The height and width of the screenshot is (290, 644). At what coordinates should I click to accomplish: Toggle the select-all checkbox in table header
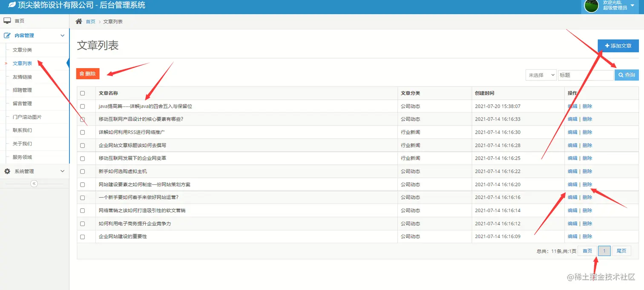tap(83, 93)
